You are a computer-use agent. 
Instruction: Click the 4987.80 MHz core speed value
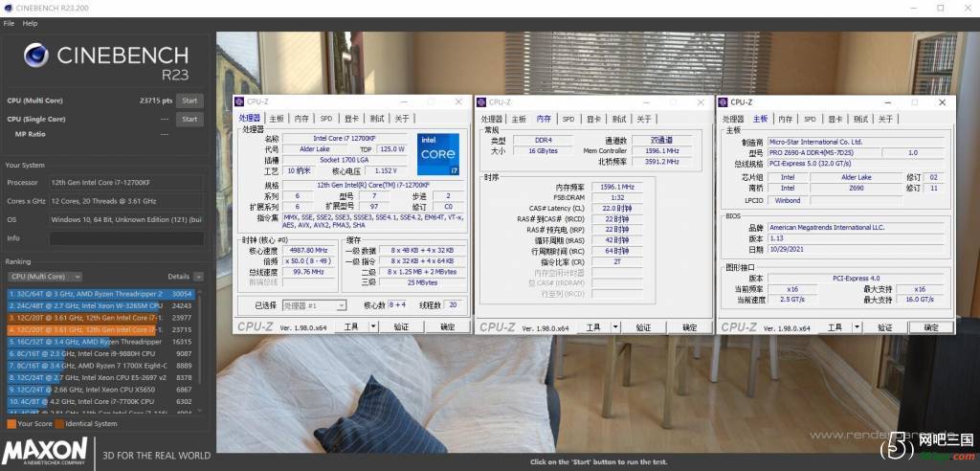point(309,250)
